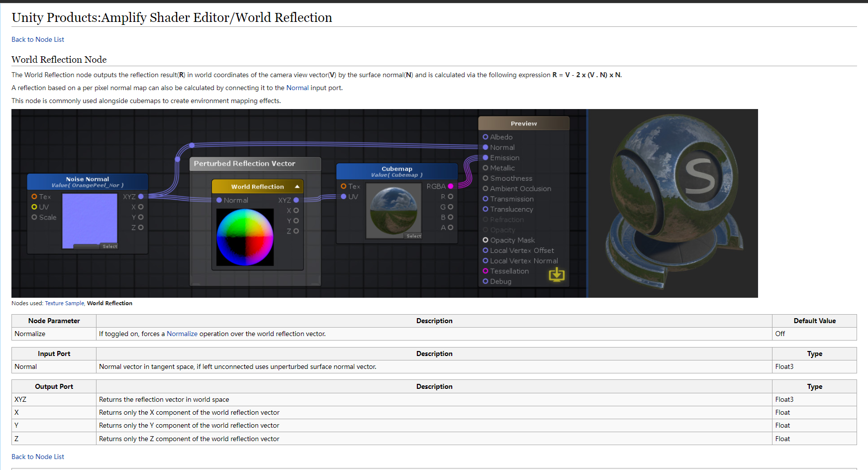Click the Cubemap node's Tex input port
The height and width of the screenshot is (470, 868).
[x=343, y=186]
